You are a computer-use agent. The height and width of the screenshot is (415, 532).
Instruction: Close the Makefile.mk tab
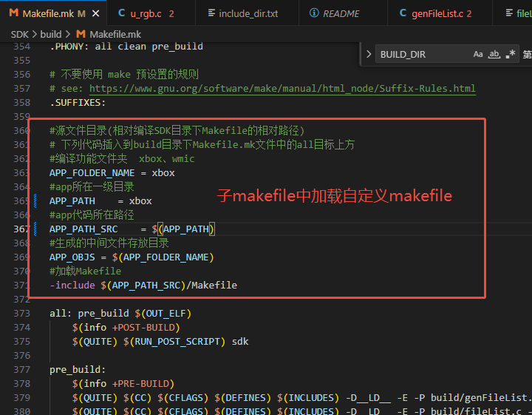pos(96,13)
